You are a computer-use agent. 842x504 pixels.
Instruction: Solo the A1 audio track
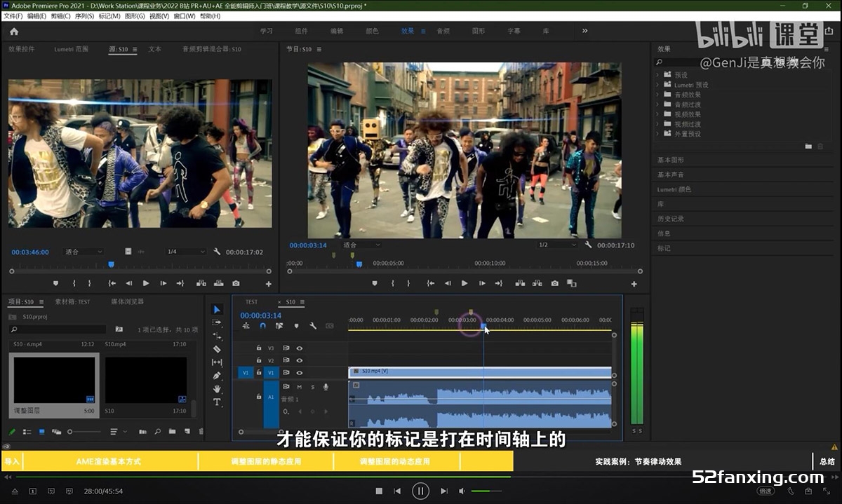(312, 387)
